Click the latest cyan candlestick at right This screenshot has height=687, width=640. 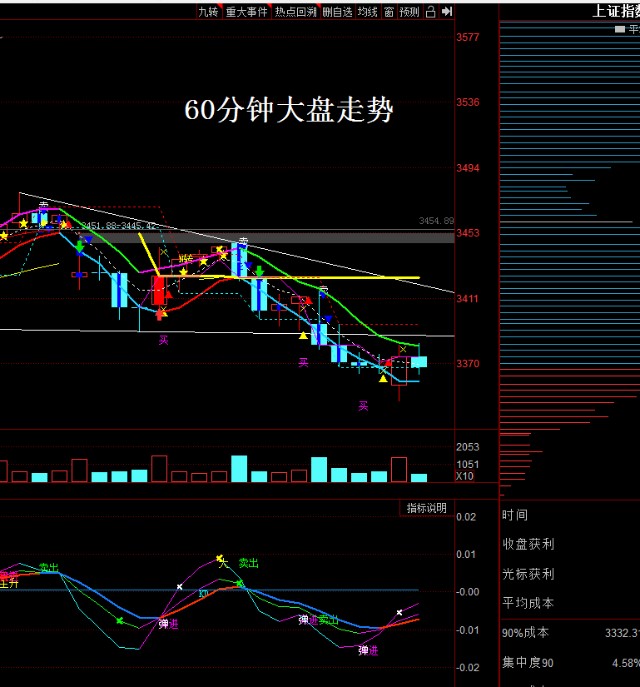click(419, 362)
